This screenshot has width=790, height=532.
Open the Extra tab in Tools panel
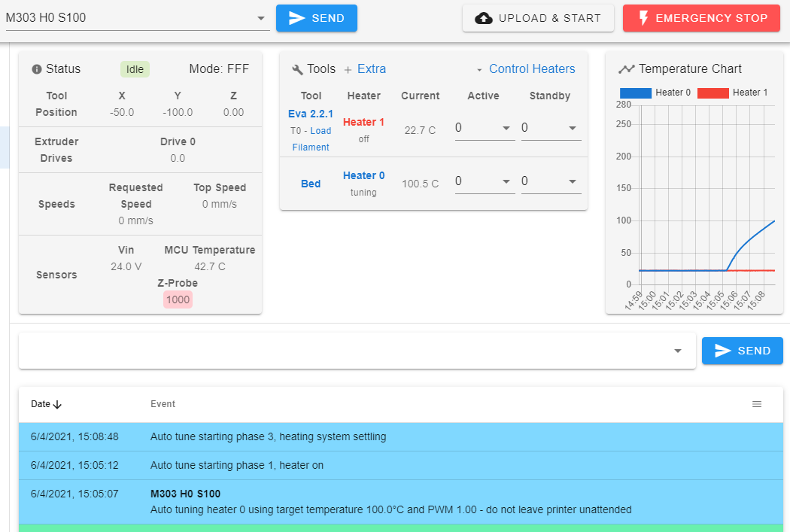click(371, 69)
